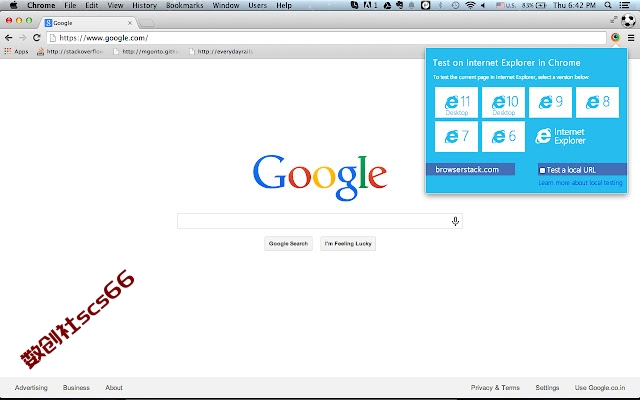
Task: Click the Bluetooth icon in the menu bar
Action: click(440, 5)
